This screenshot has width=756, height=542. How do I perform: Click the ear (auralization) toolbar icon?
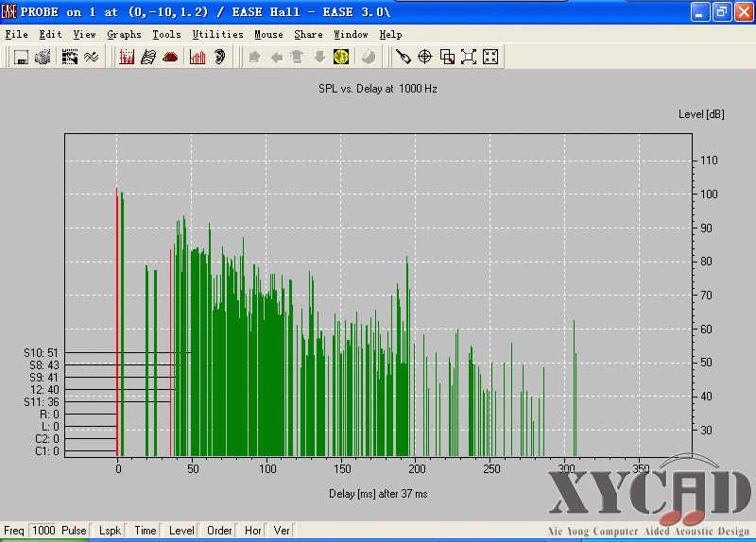click(x=219, y=57)
